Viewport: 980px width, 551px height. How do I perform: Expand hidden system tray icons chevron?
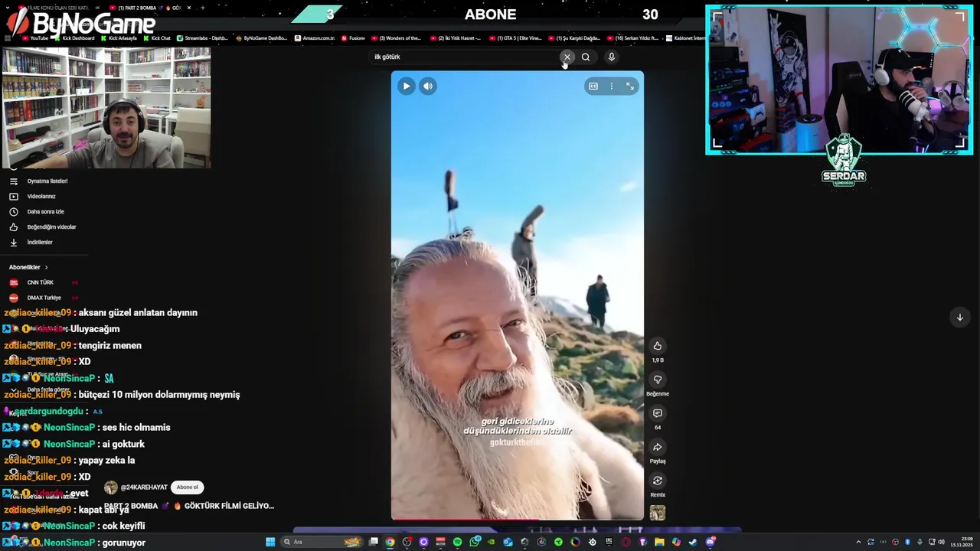(858, 542)
